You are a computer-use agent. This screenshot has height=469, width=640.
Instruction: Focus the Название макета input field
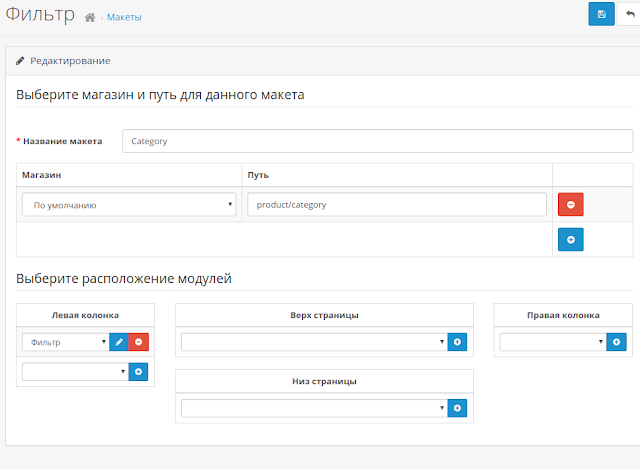[378, 141]
